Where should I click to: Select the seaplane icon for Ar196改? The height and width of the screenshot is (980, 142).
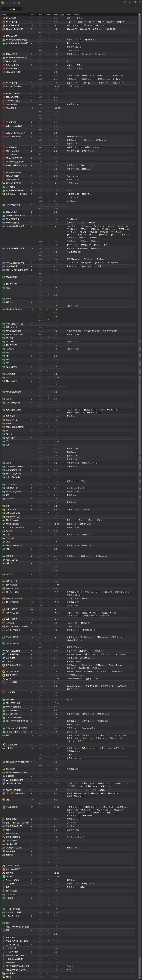3,531
